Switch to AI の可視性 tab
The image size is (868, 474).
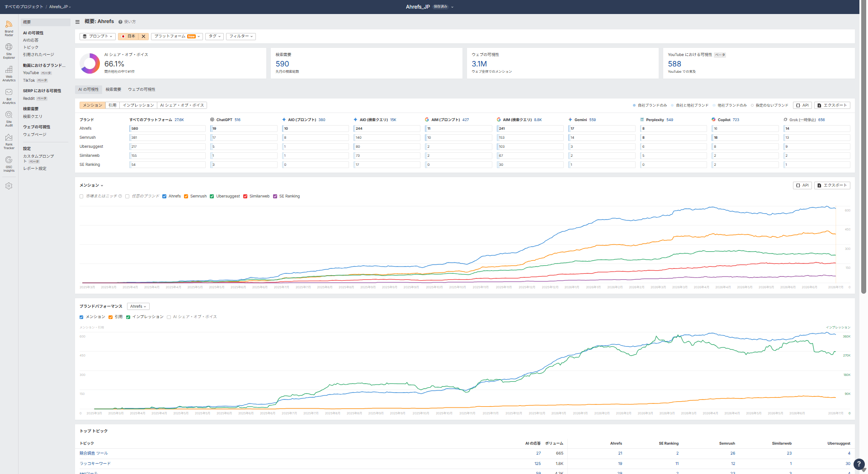tap(89, 89)
